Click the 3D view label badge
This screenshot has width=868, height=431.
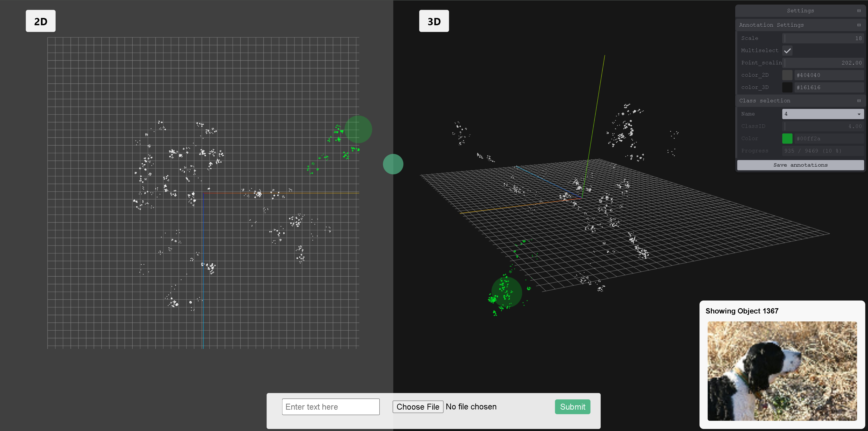click(x=434, y=21)
